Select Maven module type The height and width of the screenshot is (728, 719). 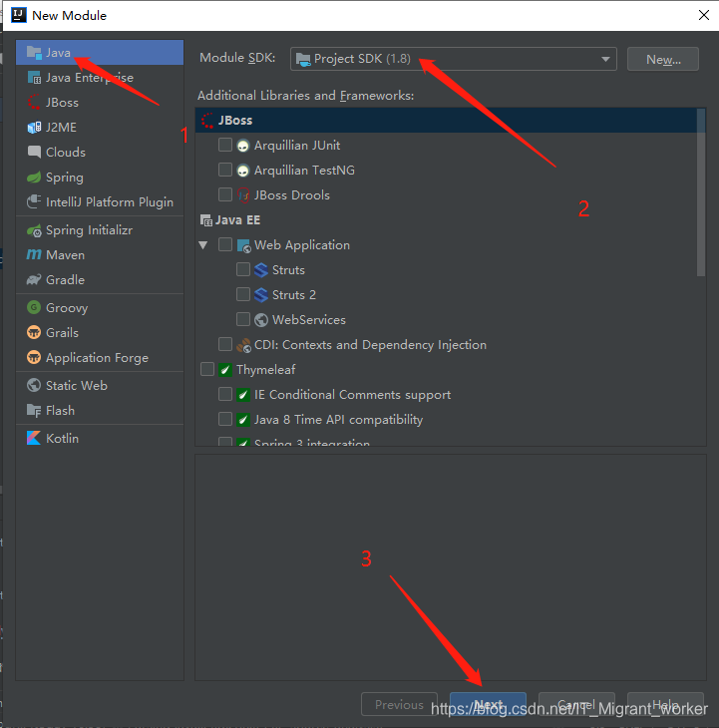[x=100, y=255]
